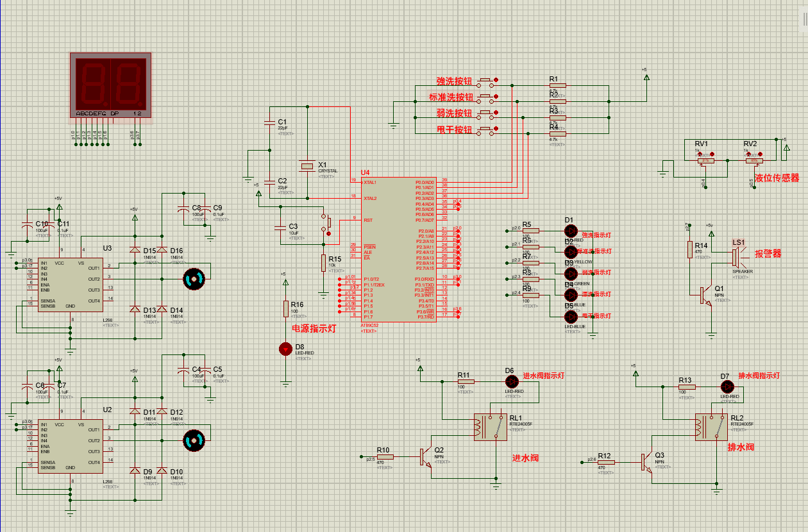Click the motor connected to U3 outputs
Viewport: 808px width, 532px height.
pos(194,279)
